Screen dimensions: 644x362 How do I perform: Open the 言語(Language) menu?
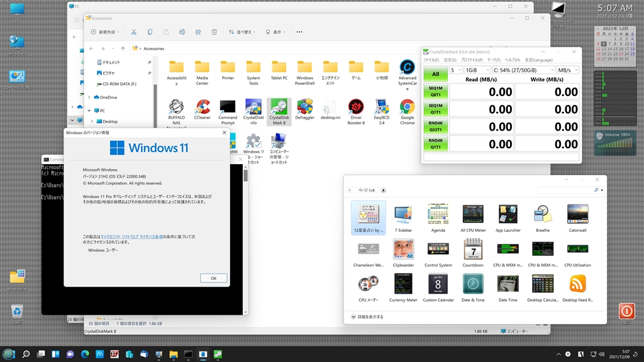point(538,60)
